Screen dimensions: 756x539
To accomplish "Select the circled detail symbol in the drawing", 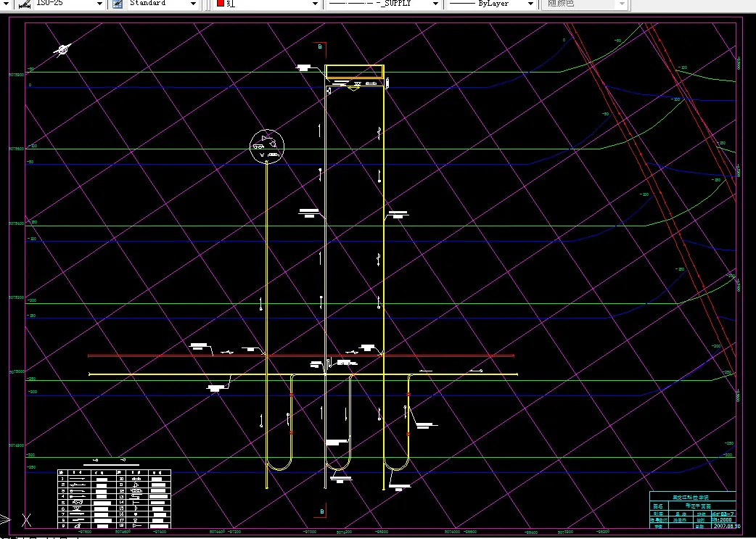I will click(267, 147).
